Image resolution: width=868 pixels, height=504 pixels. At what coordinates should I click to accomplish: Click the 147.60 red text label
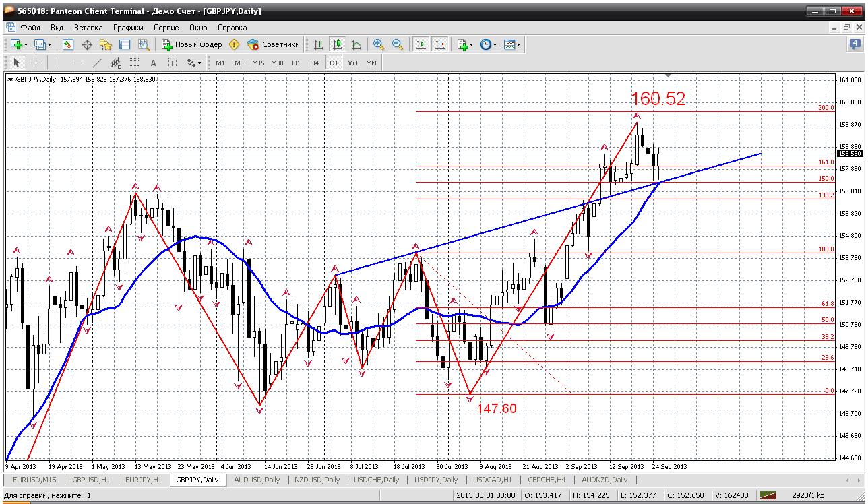497,408
